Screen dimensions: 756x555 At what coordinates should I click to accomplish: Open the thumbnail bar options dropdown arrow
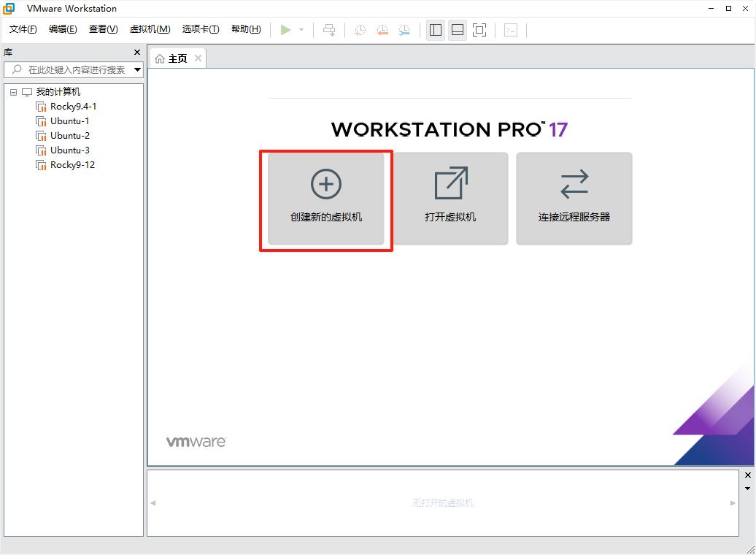(x=748, y=489)
